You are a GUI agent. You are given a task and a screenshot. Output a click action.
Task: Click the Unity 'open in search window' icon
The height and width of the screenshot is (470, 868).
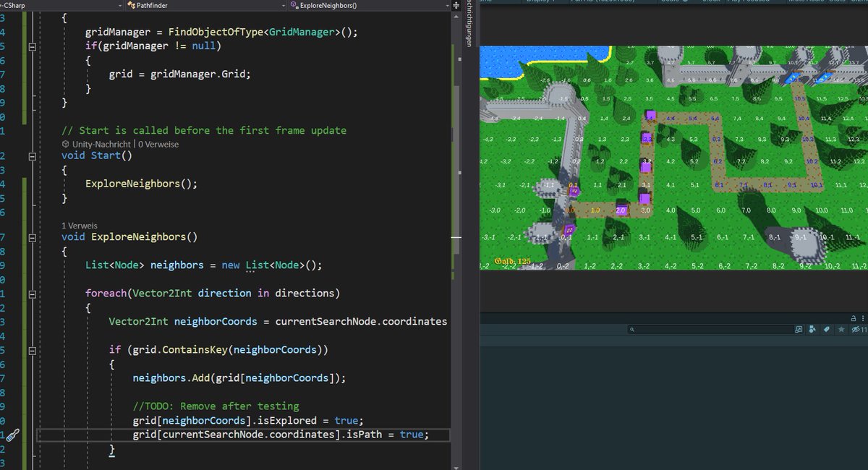[799, 330]
